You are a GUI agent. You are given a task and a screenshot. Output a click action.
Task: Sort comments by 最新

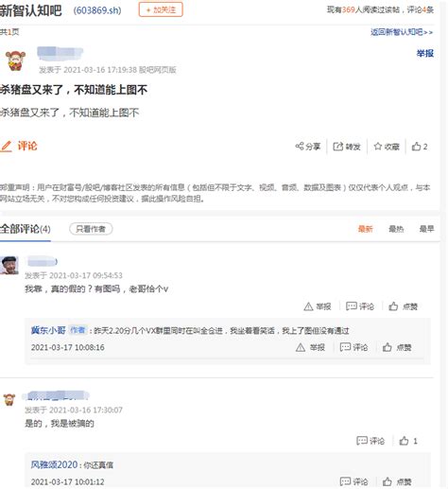[x=365, y=229]
